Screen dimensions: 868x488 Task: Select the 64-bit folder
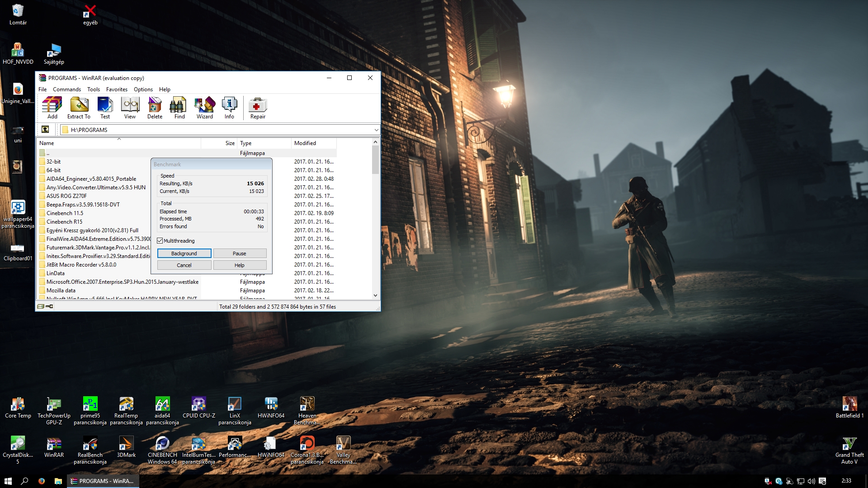pyautogui.click(x=53, y=170)
